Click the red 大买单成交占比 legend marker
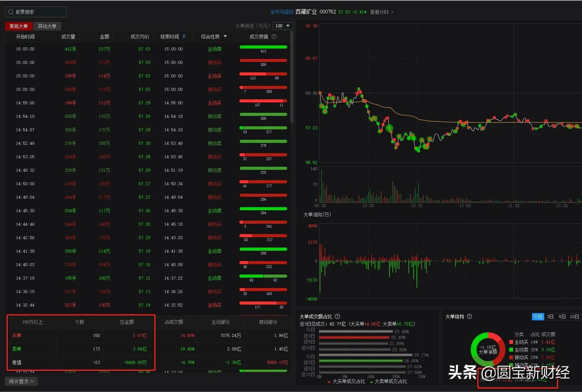This screenshot has height=392, width=582. (x=329, y=381)
